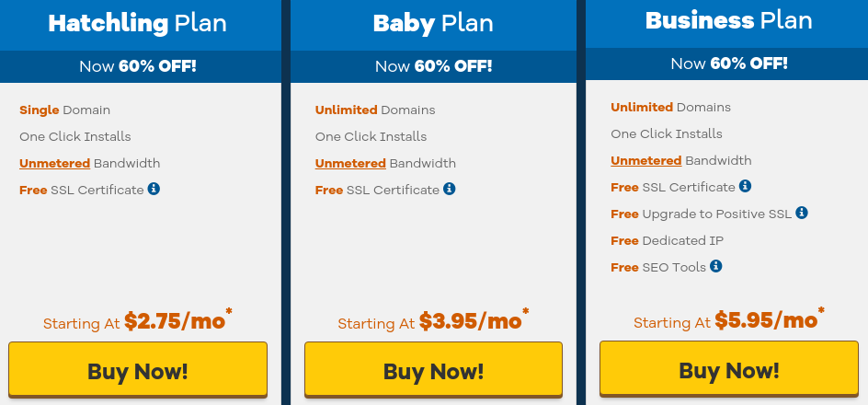Click Free Dedicated IP feature text
The image size is (868, 405).
667,240
